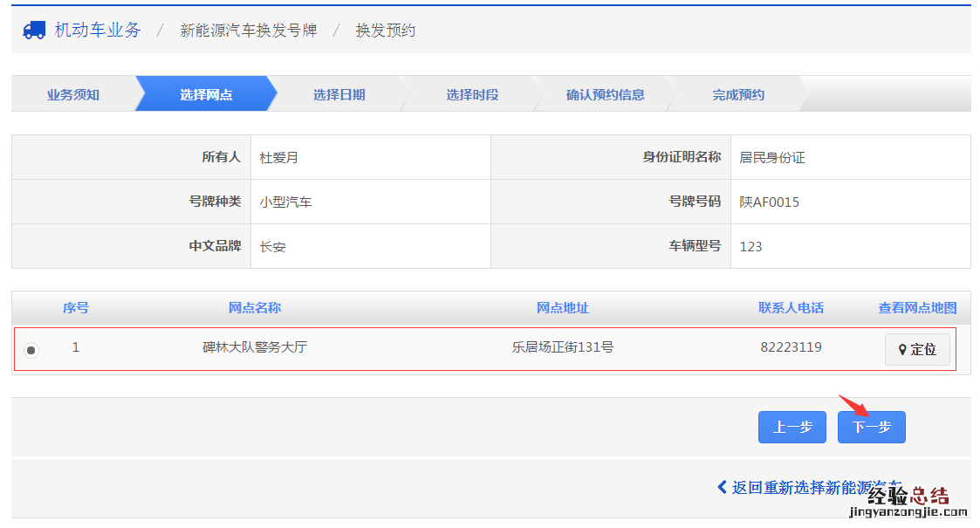Select the 换发预约 breadcrumb item
The height and width of the screenshot is (528, 980).
[x=385, y=31]
